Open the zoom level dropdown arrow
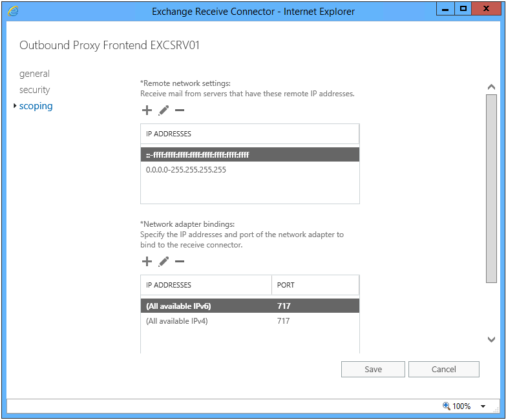This screenshot has height=420, width=506. (x=483, y=406)
